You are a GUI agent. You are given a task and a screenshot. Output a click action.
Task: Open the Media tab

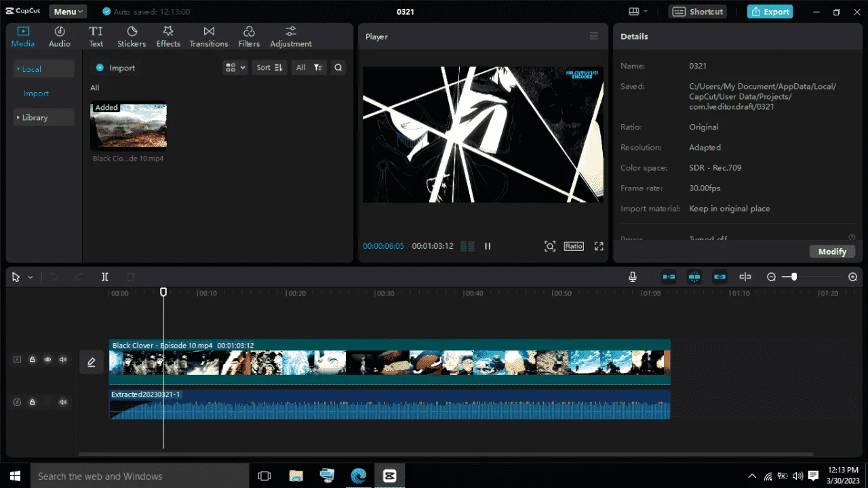pos(23,37)
